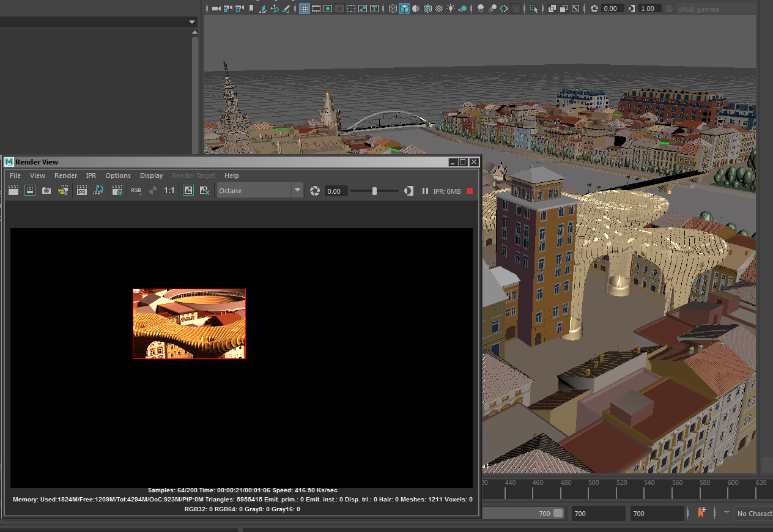The width and height of the screenshot is (773, 532).
Task: Toggle the viewport grid display
Action: [304, 9]
